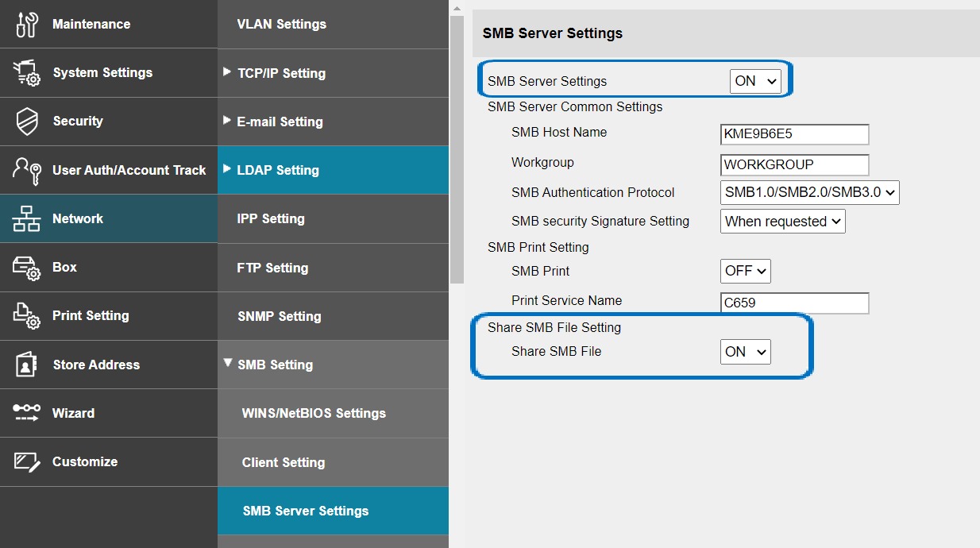Open the SMB security Signature Setting dropdown

782,222
